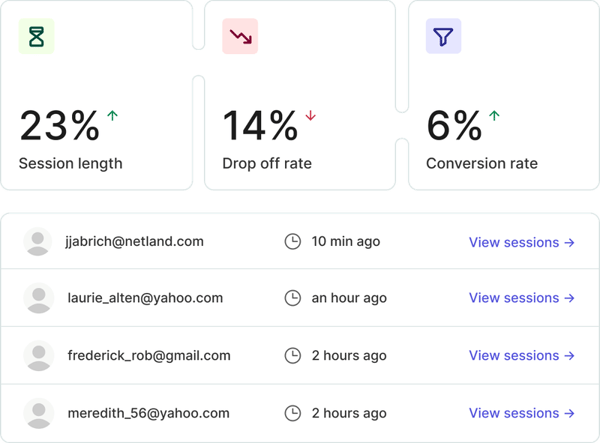Screen dimensions: 600x443
Task: Click the green up arrow beside 23%
Action: pos(112,116)
